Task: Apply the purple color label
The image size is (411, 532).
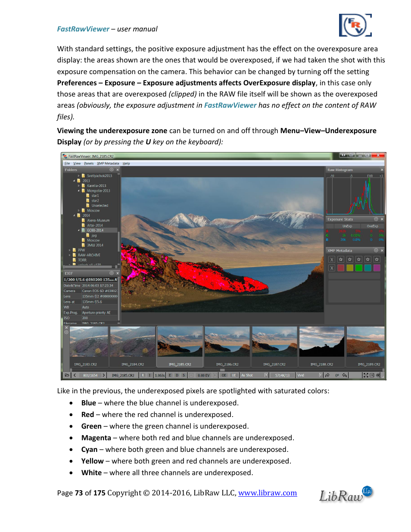Action: [x=377, y=268]
